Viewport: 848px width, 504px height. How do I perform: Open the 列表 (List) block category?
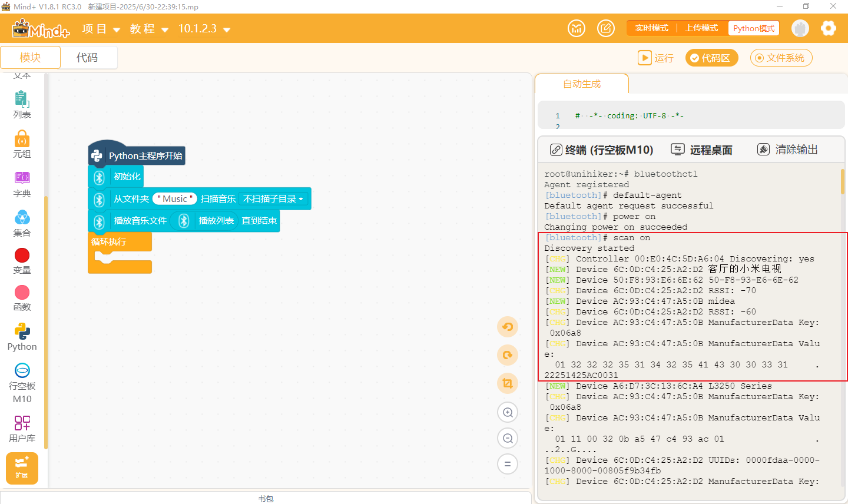[x=22, y=105]
